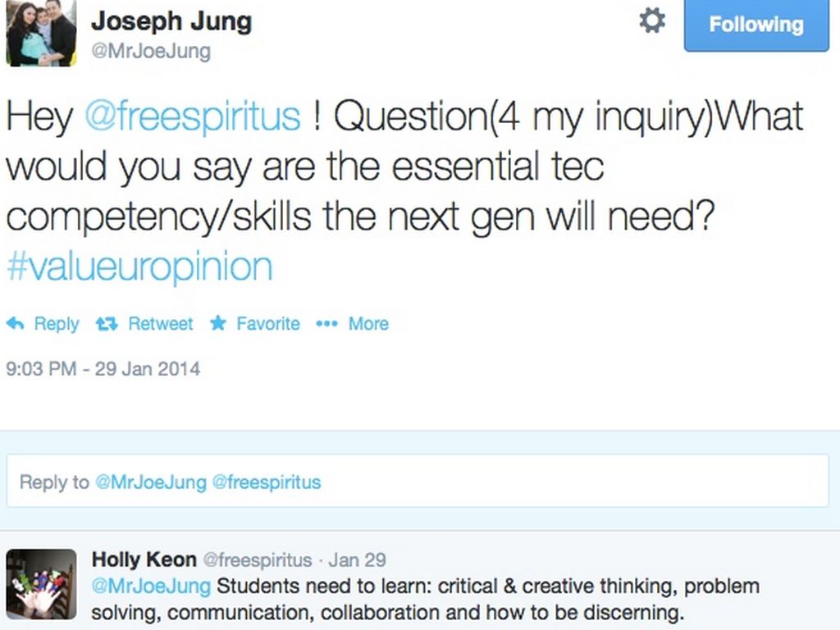Click @MrJoeJung mention in Holly's reply
This screenshot has width=840, height=630.
click(151, 587)
